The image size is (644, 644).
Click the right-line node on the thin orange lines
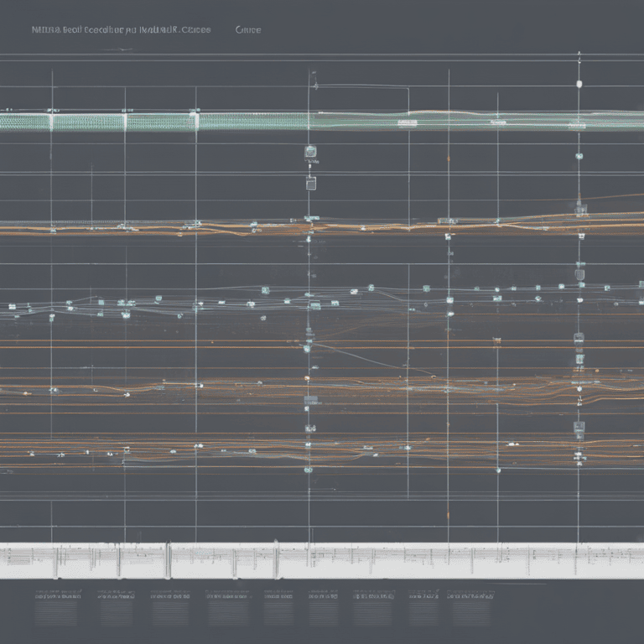[x=579, y=338]
